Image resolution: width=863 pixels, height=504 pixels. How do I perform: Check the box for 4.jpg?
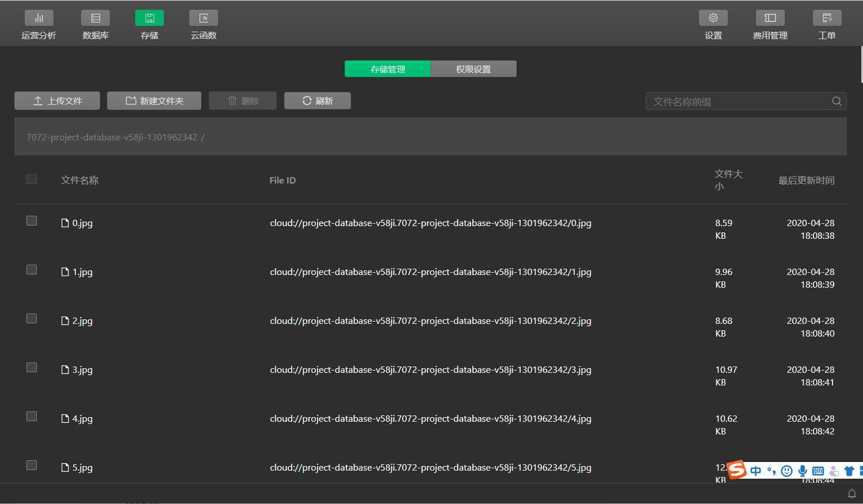click(x=32, y=417)
